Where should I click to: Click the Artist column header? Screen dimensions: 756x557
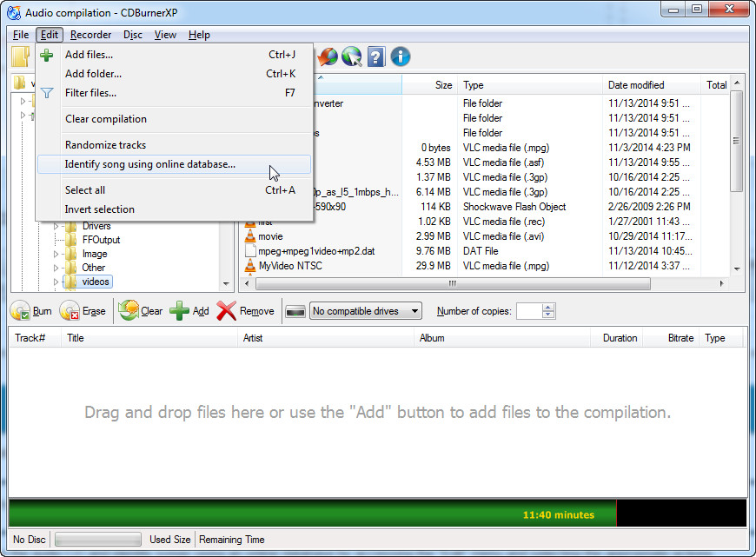[326, 338]
